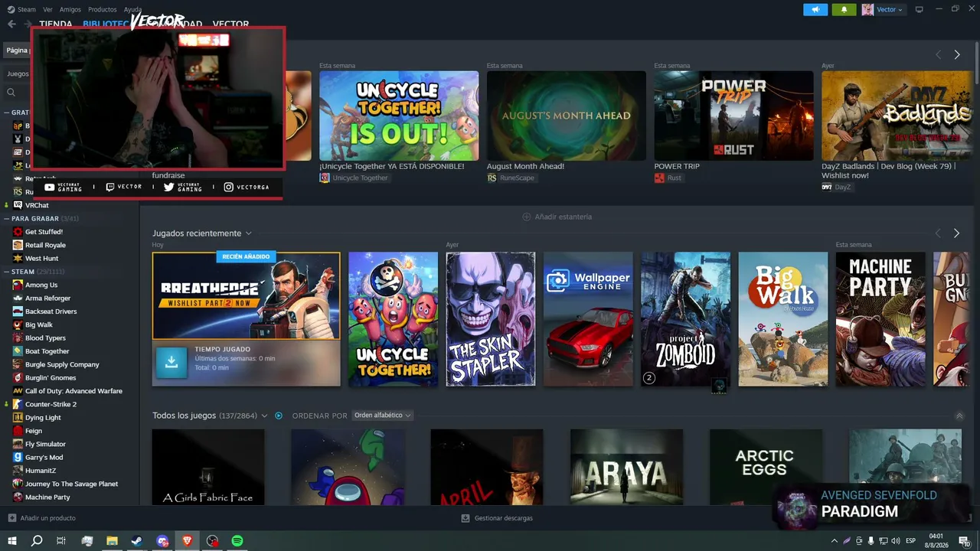Open the Steam notifications bell
980x551 pixels.
pyautogui.click(x=844, y=9)
